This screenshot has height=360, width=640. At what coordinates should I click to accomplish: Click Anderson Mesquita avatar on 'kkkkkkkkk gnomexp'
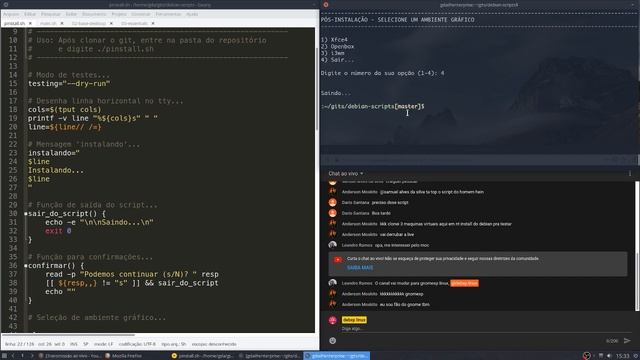coord(333,293)
